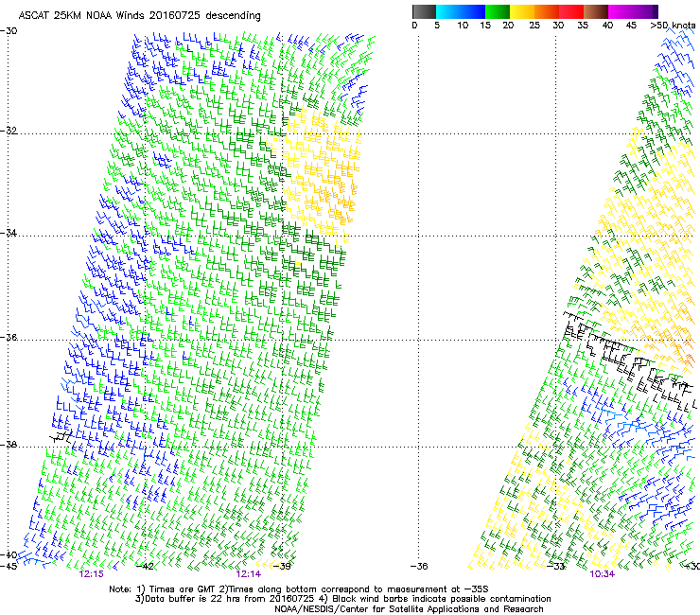Click the gray 0-5 knots color segment
700x615 pixels.
pyautogui.click(x=424, y=11)
